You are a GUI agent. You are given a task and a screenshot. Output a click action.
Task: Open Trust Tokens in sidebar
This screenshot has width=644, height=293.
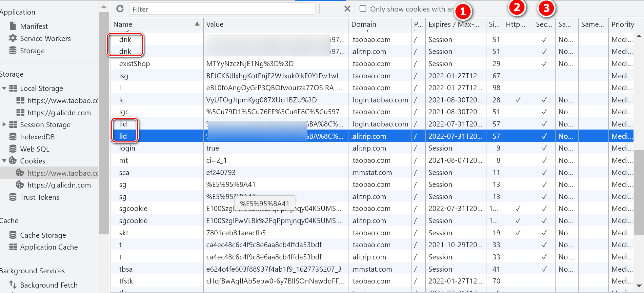tap(40, 197)
